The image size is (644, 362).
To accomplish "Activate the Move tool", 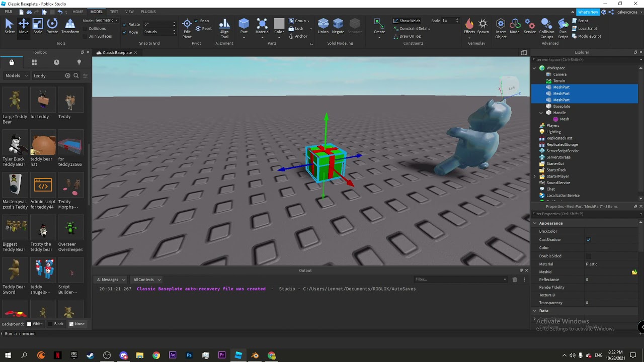I will [24, 26].
